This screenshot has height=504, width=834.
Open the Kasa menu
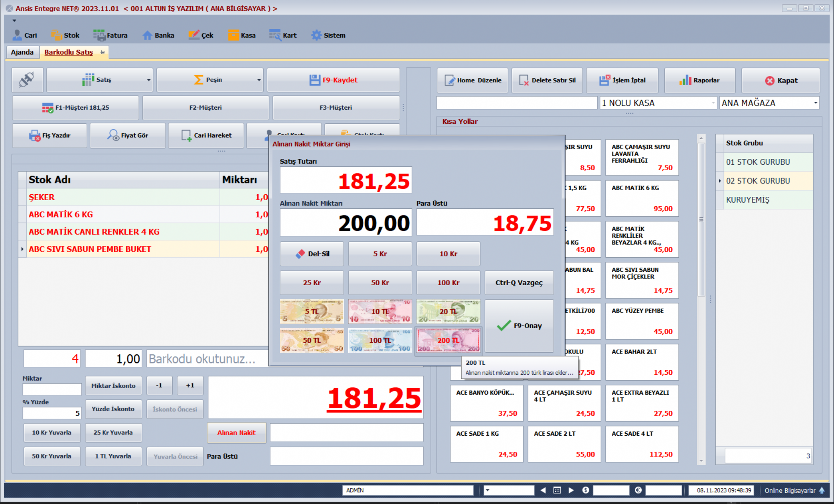241,35
